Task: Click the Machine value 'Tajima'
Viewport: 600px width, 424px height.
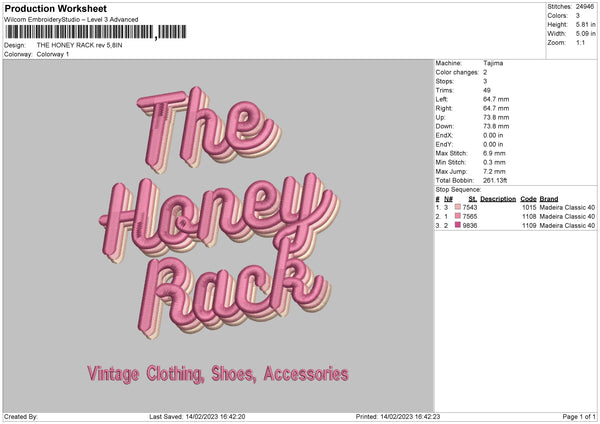Action: click(493, 63)
